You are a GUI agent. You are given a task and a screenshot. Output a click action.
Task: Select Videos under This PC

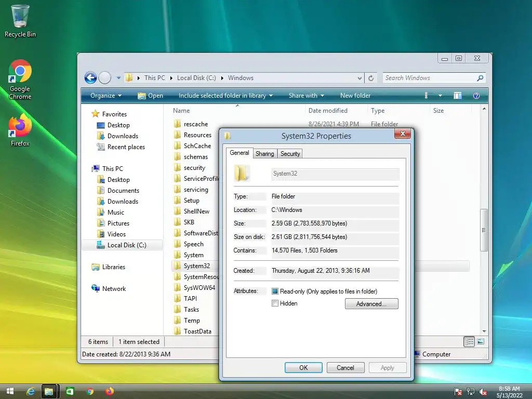[x=111, y=234]
